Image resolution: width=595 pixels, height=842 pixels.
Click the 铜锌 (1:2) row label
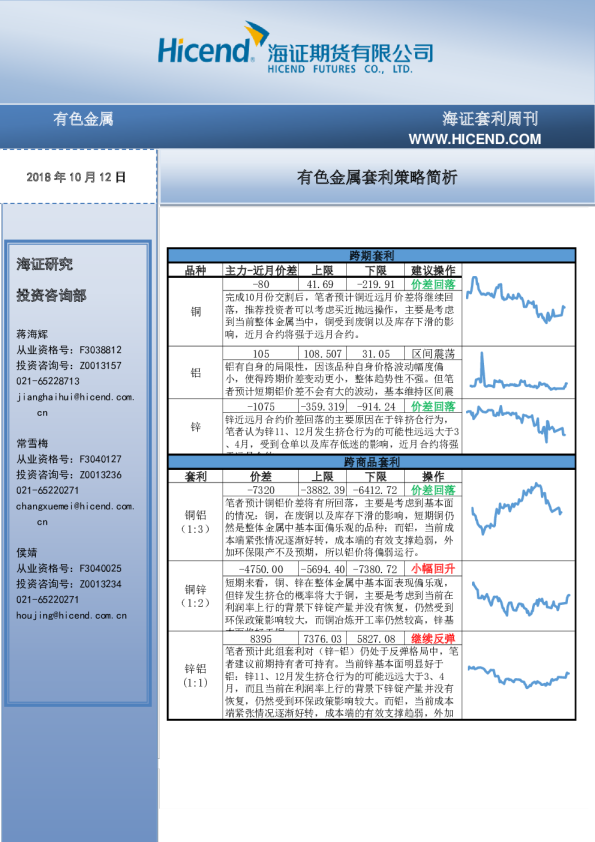click(195, 596)
